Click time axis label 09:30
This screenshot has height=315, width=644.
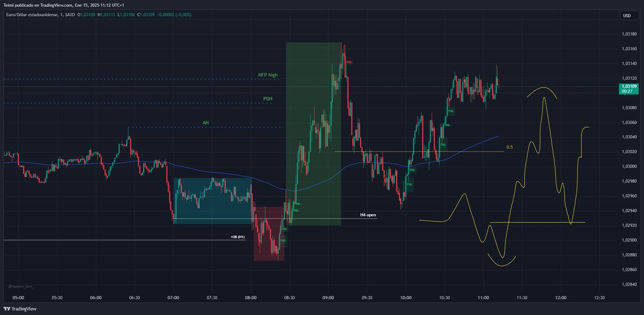pyautogui.click(x=367, y=297)
